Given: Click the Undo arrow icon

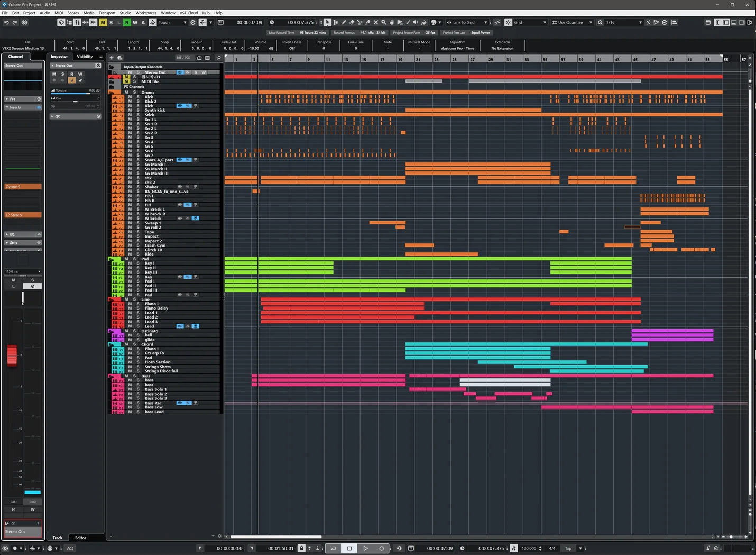Looking at the screenshot, I should (x=6, y=22).
